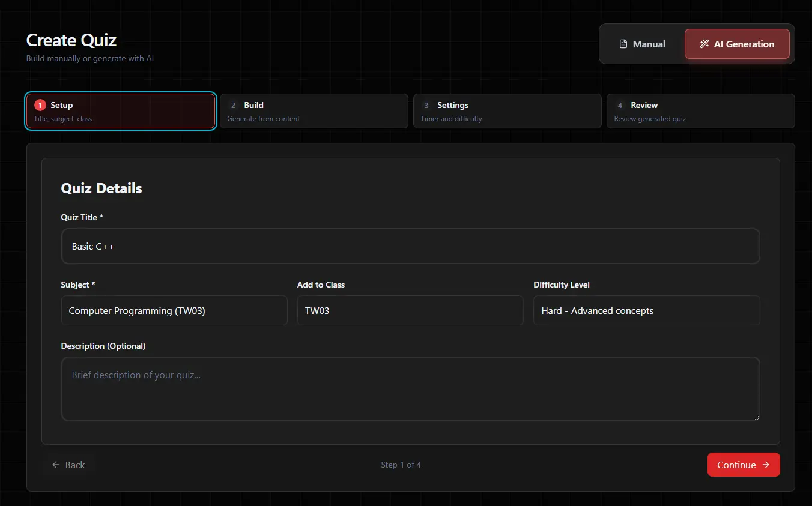The height and width of the screenshot is (506, 812).
Task: Focus the Description text area
Action: (x=410, y=388)
